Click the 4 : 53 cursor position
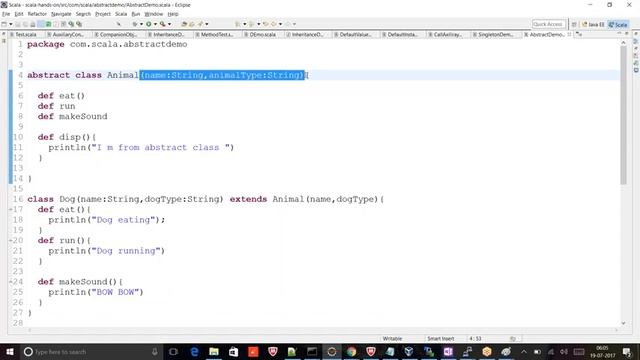The height and width of the screenshot is (360, 640). pyautogui.click(x=475, y=339)
